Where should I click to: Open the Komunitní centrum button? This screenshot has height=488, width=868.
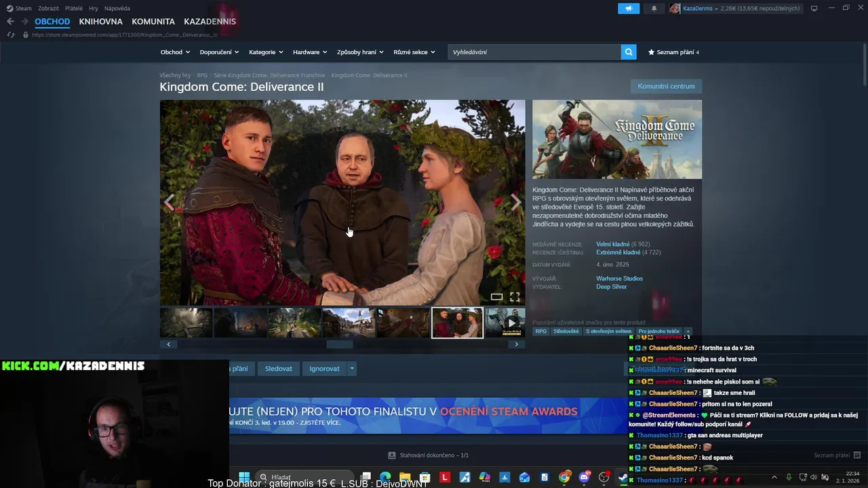click(x=666, y=86)
